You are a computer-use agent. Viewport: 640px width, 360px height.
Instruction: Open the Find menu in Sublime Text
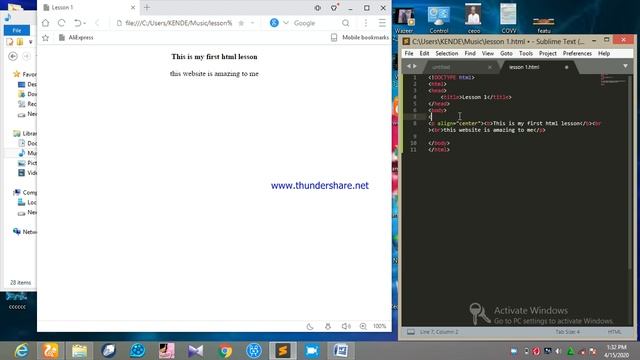pos(470,53)
